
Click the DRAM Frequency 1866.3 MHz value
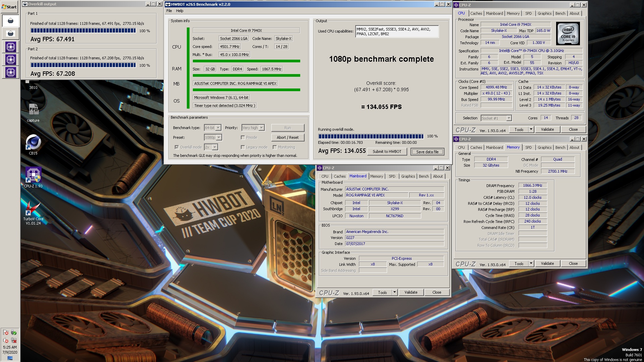pos(533,185)
